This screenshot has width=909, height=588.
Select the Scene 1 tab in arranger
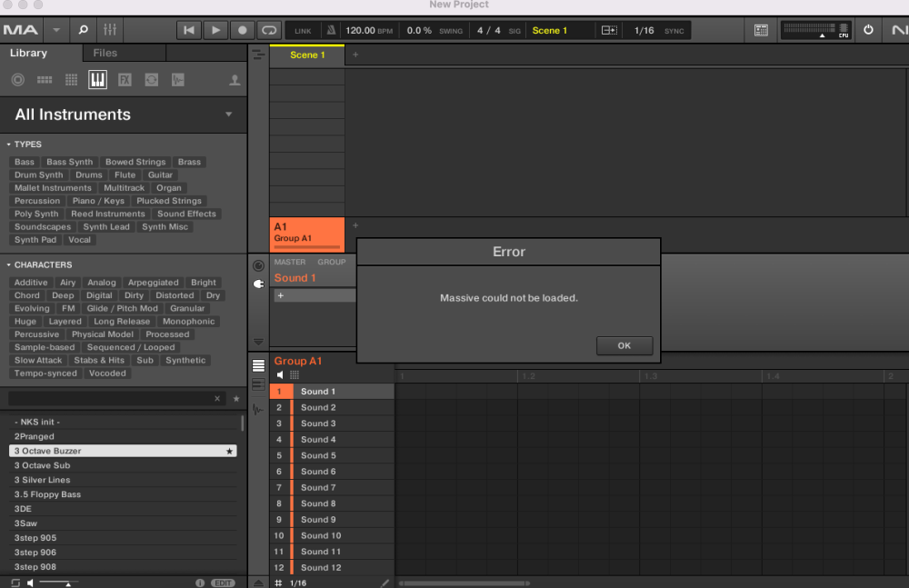click(307, 55)
